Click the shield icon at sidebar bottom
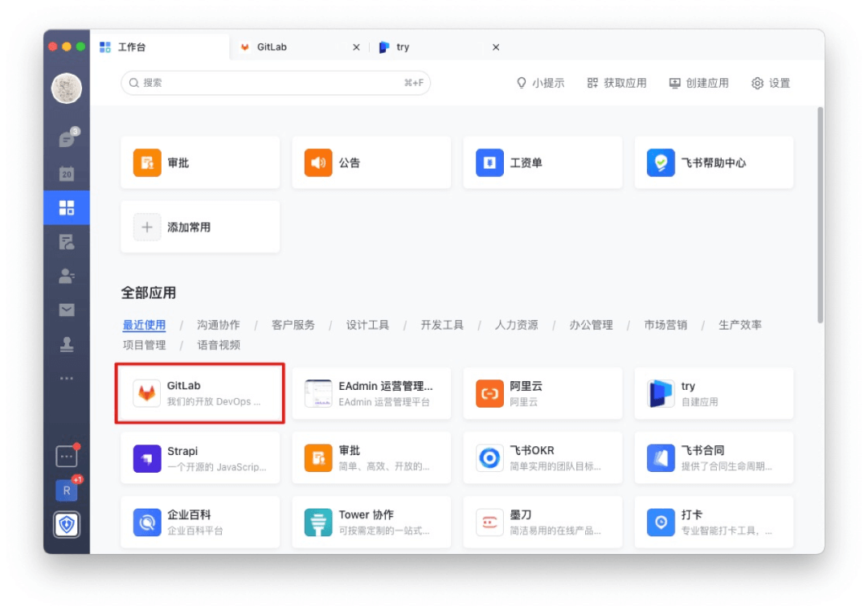 coord(67,524)
